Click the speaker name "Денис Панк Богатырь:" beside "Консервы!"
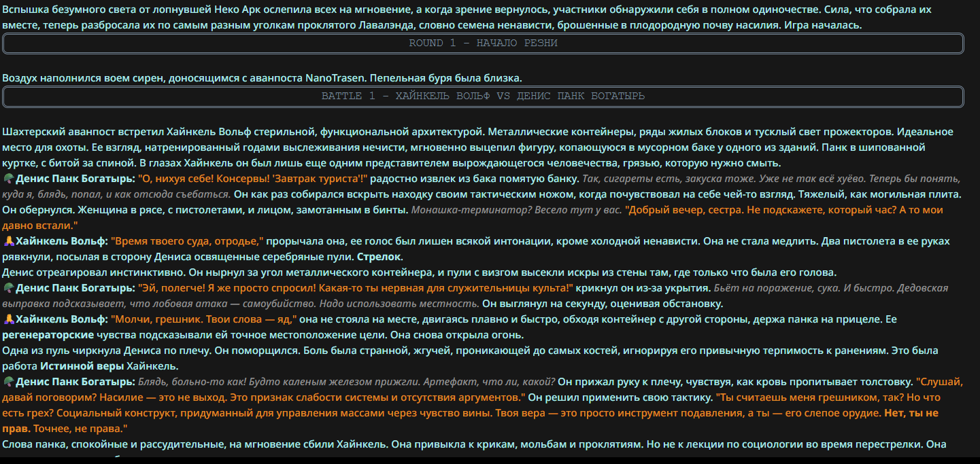Image resolution: width=980 pixels, height=464 pixels. point(75,179)
